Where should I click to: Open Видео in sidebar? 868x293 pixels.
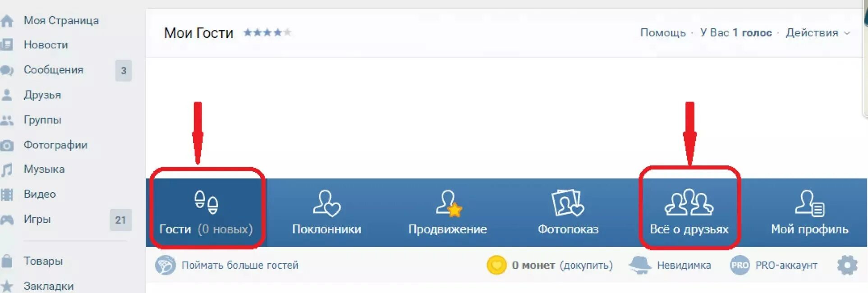[x=40, y=194]
